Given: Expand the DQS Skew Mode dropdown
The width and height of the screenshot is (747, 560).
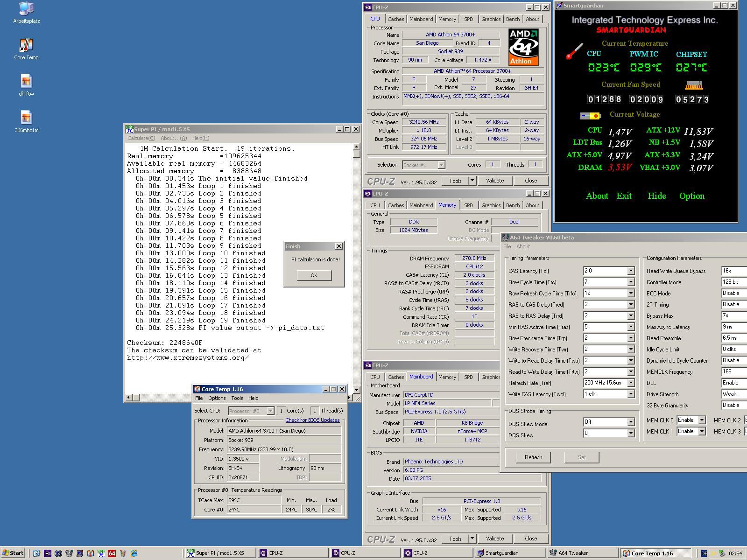Looking at the screenshot, I should (x=631, y=422).
